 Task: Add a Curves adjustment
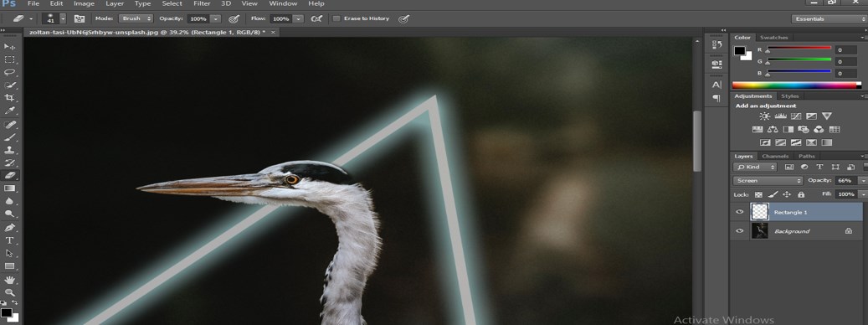coord(796,116)
